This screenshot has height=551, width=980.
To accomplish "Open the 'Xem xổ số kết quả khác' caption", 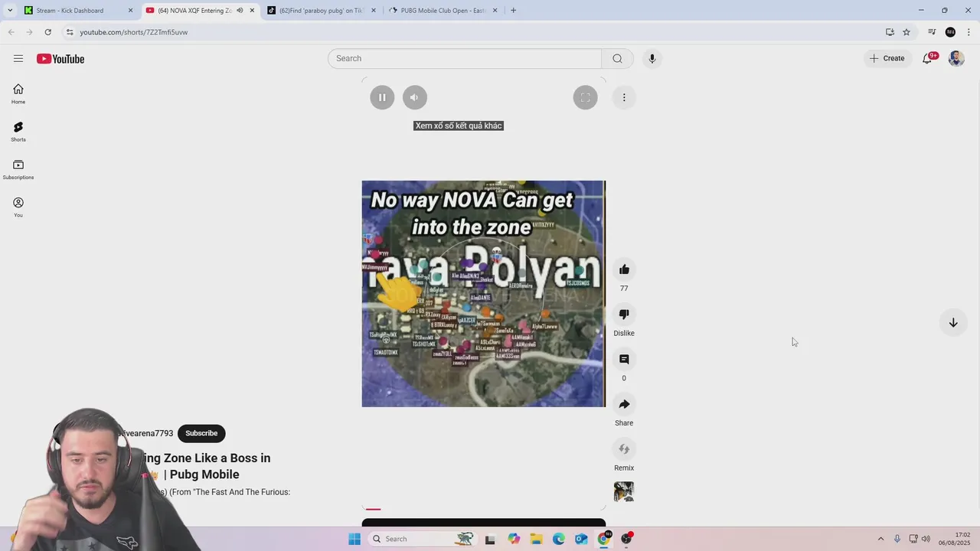I will pyautogui.click(x=459, y=126).
